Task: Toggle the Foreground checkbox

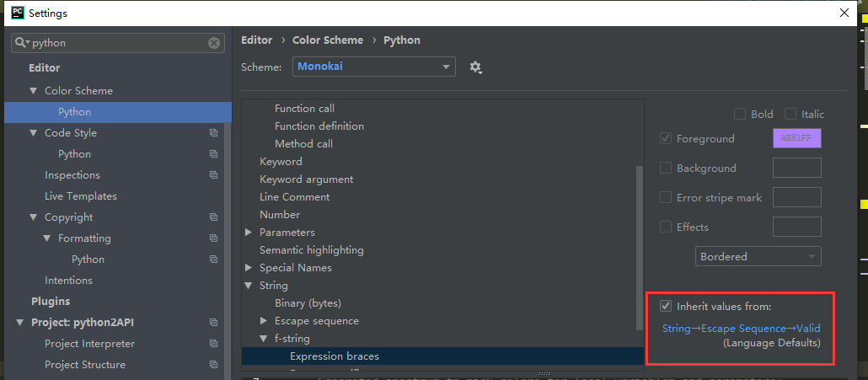Action: click(666, 138)
